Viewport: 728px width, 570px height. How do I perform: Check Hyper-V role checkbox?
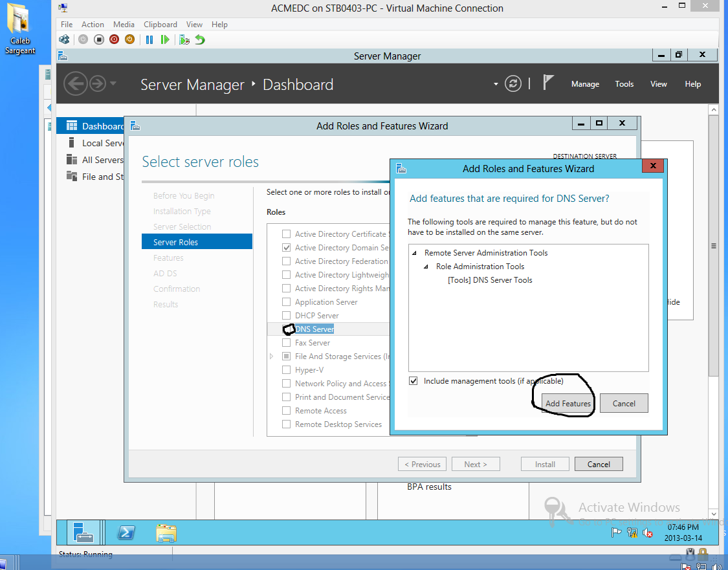tap(287, 370)
